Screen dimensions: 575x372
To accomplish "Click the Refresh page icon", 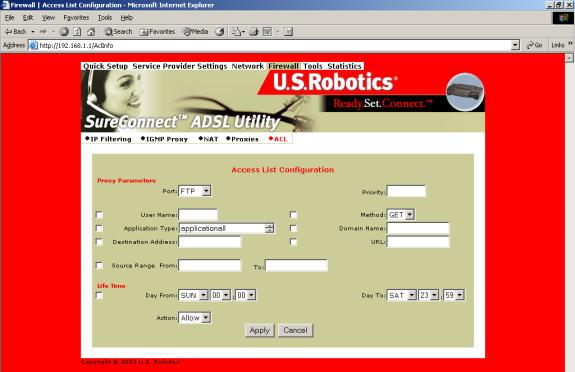I will point(77,32).
